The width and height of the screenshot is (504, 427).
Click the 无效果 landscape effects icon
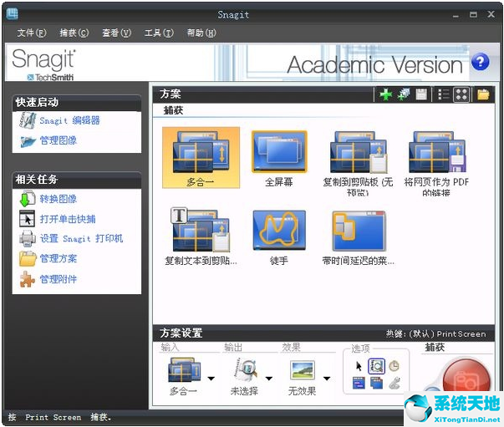(x=303, y=370)
